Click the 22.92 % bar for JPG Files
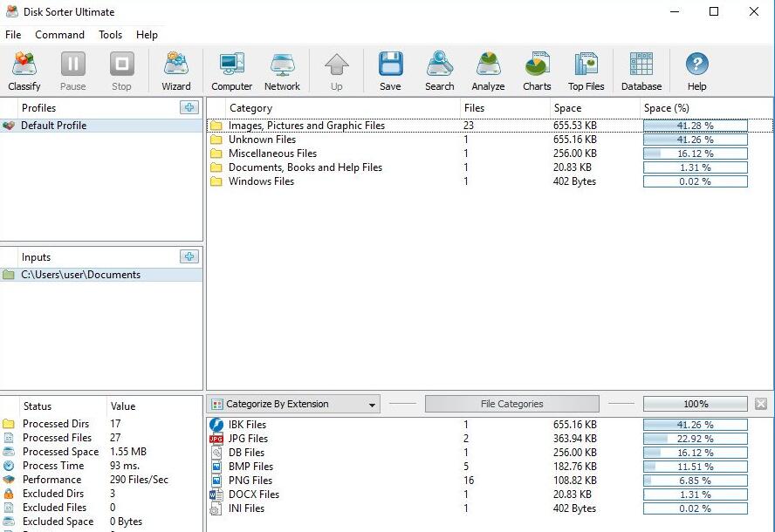 click(x=696, y=439)
